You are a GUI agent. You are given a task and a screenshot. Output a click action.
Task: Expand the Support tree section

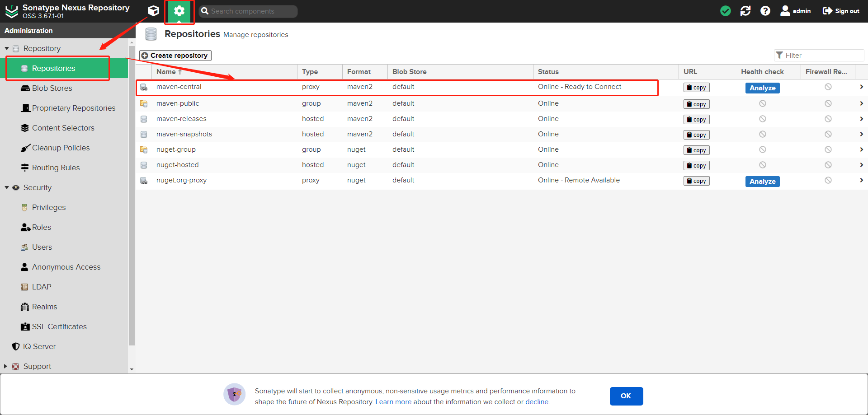(6, 366)
